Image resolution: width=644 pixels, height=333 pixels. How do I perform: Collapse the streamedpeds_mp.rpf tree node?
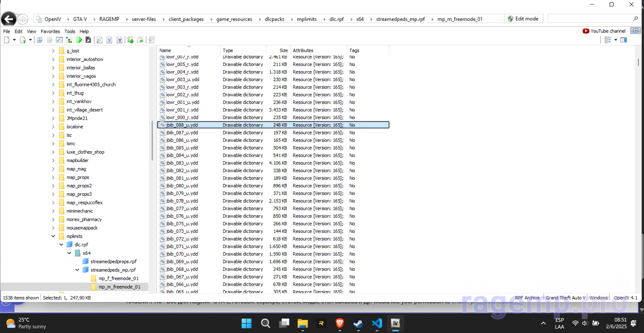77,270
